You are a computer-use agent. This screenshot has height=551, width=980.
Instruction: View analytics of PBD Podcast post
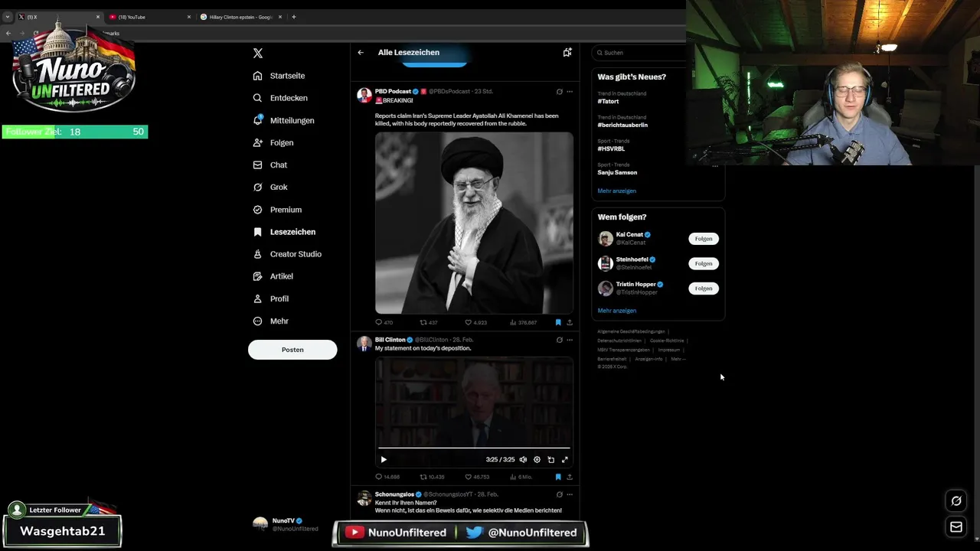pyautogui.click(x=523, y=323)
